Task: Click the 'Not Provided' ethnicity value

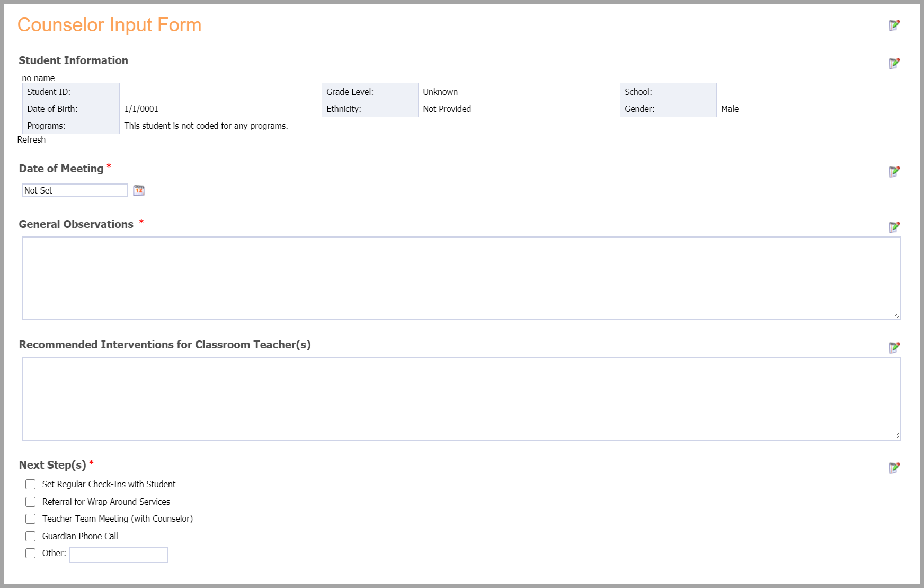Action: (447, 109)
